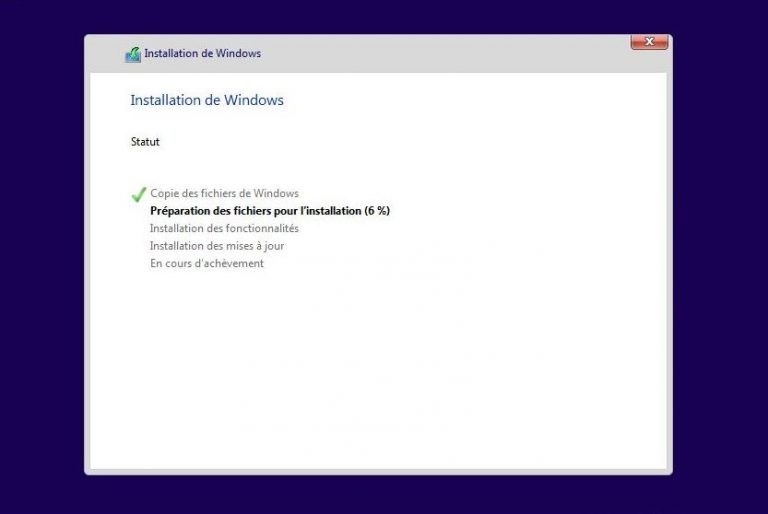Click the empty white area below the steps
Viewport: 768px width, 514px height.
coord(378,370)
